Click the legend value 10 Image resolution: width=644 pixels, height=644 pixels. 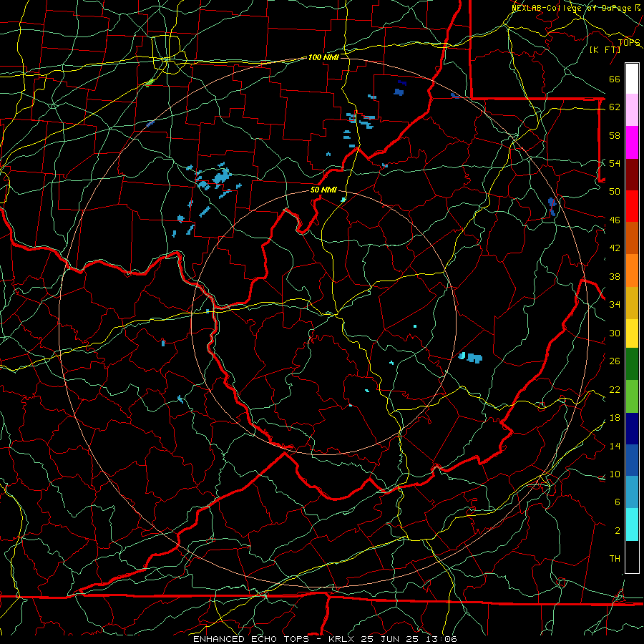(x=615, y=474)
